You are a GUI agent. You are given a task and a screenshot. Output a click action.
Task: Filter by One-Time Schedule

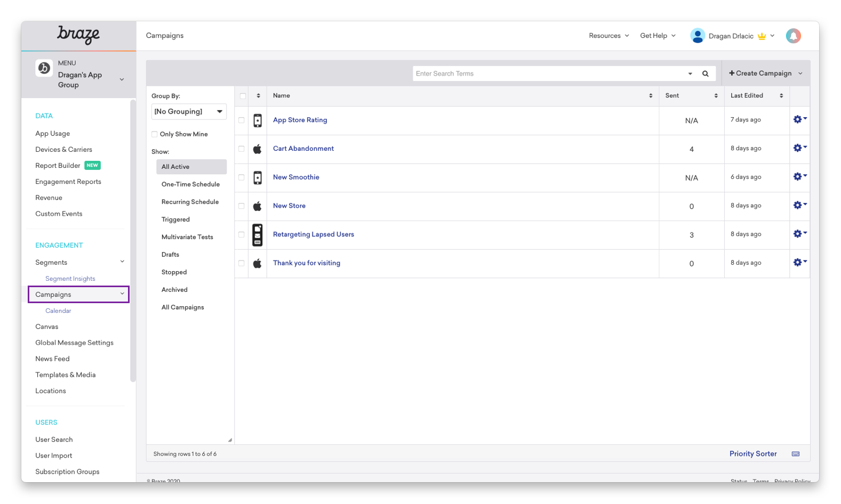click(190, 184)
